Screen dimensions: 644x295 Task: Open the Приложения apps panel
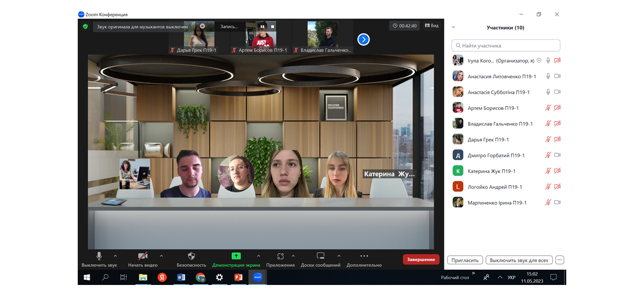click(280, 259)
